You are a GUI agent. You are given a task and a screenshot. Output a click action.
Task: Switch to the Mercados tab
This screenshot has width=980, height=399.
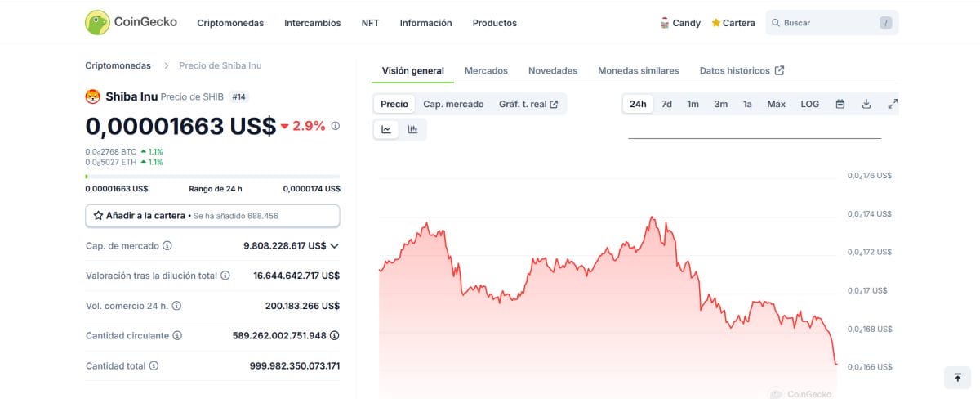486,70
